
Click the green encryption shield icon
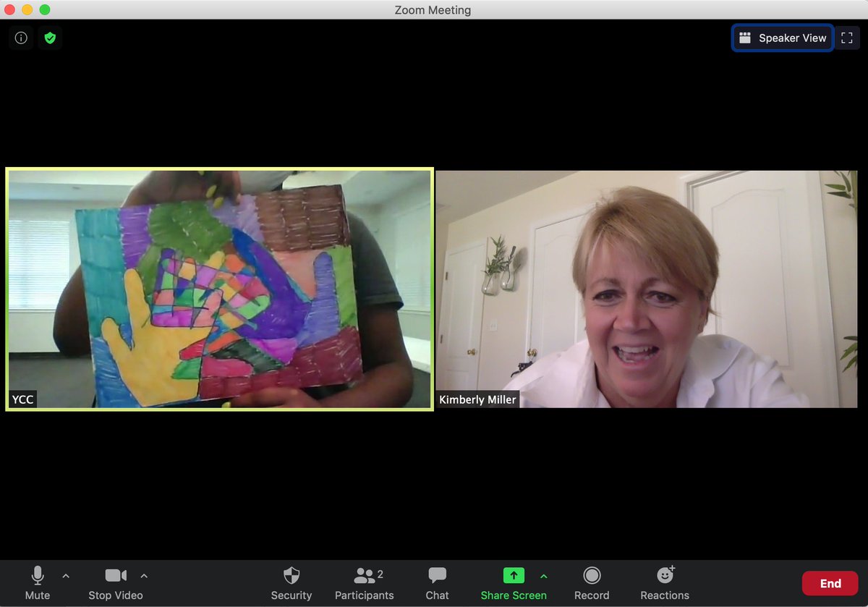coord(50,38)
